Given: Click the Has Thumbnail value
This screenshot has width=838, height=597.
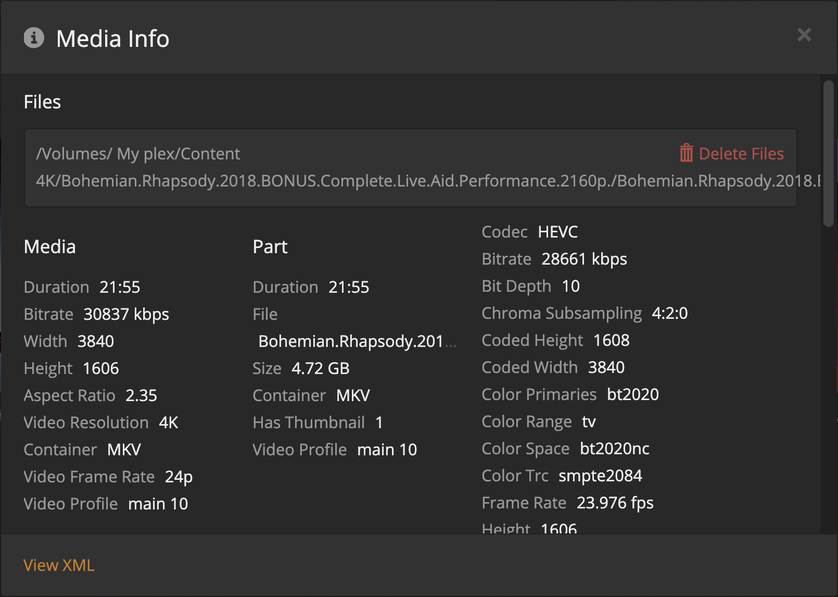Looking at the screenshot, I should (379, 422).
